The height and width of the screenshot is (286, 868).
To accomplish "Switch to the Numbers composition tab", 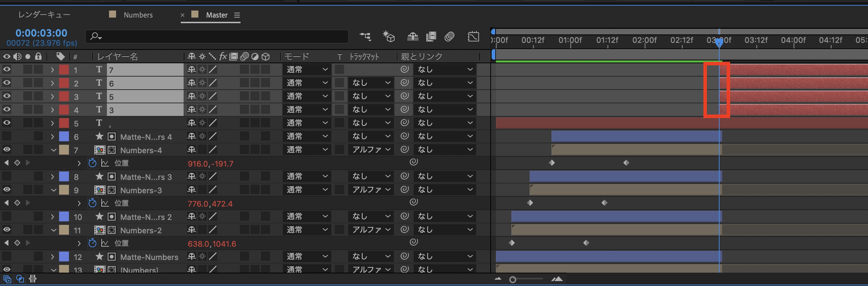I will [138, 15].
